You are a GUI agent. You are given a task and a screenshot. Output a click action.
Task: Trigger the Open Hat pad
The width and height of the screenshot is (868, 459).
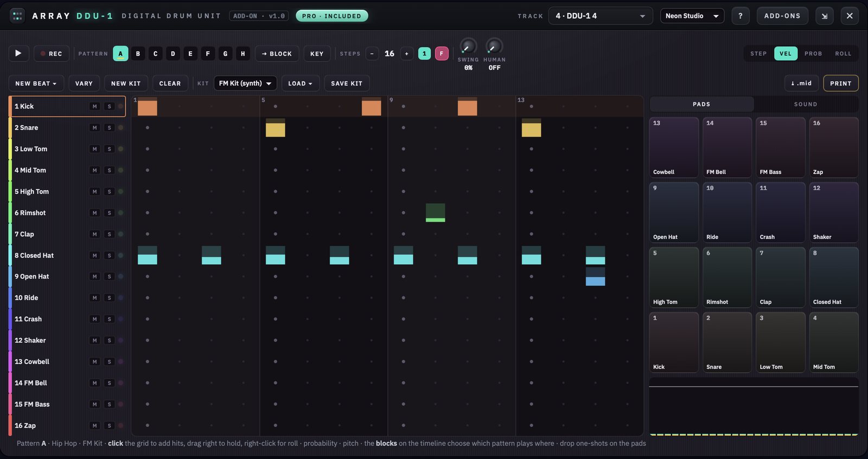pos(674,212)
